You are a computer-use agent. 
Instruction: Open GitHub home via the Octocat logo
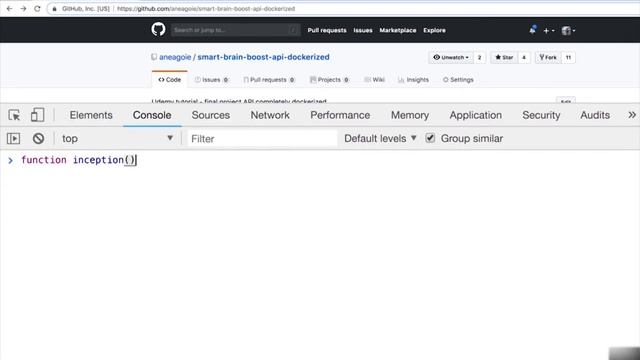158,29
